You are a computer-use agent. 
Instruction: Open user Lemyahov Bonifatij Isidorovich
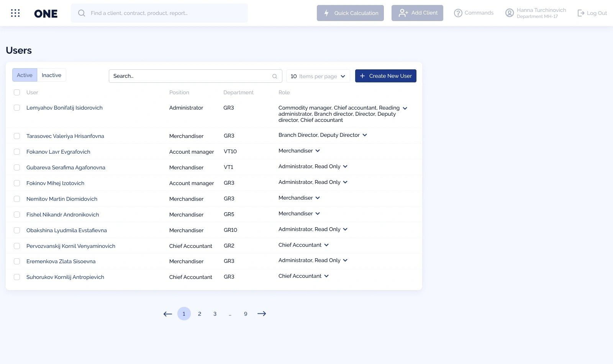coord(64,108)
